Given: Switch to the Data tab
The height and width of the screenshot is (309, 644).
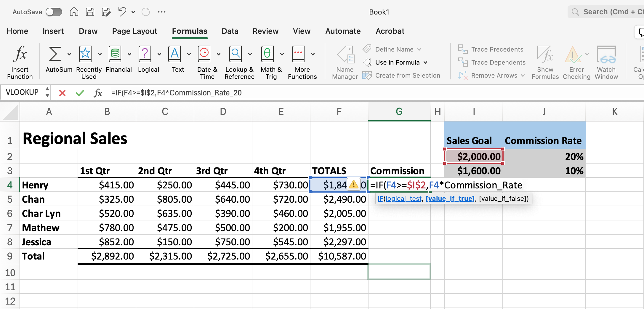Looking at the screenshot, I should tap(230, 31).
